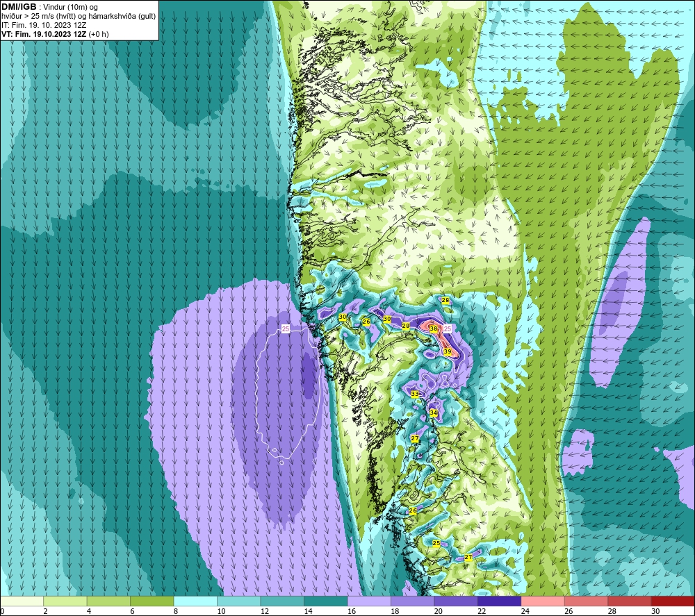Click the yellow '30' marker between 26 and 28
Image resolution: width=695 pixels, height=616 pixels.
(x=387, y=319)
